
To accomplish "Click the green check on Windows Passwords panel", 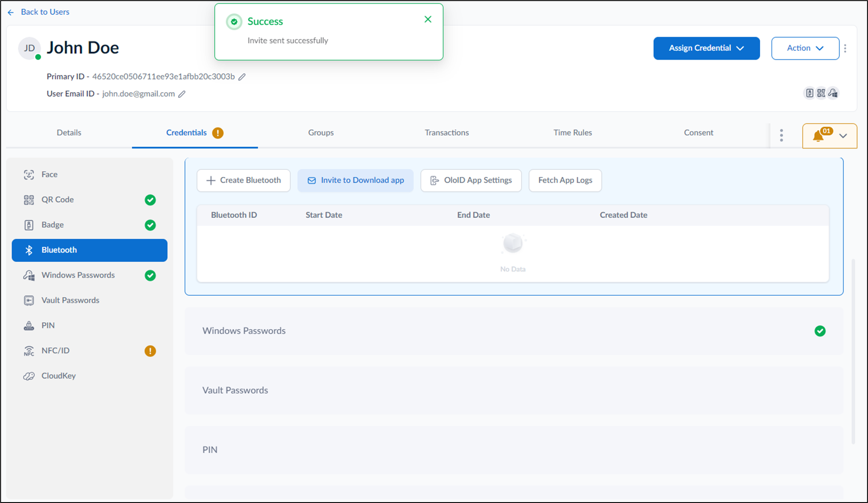I will [x=820, y=331].
